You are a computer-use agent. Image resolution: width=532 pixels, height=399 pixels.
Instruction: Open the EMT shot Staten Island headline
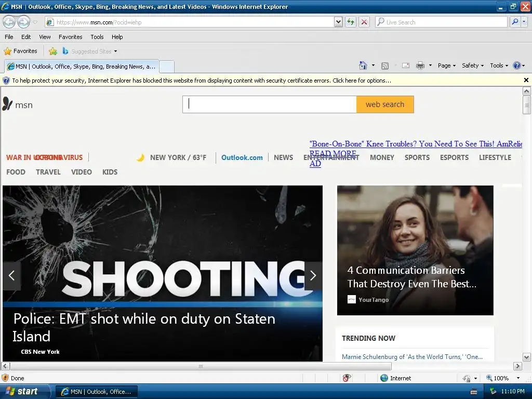click(144, 327)
